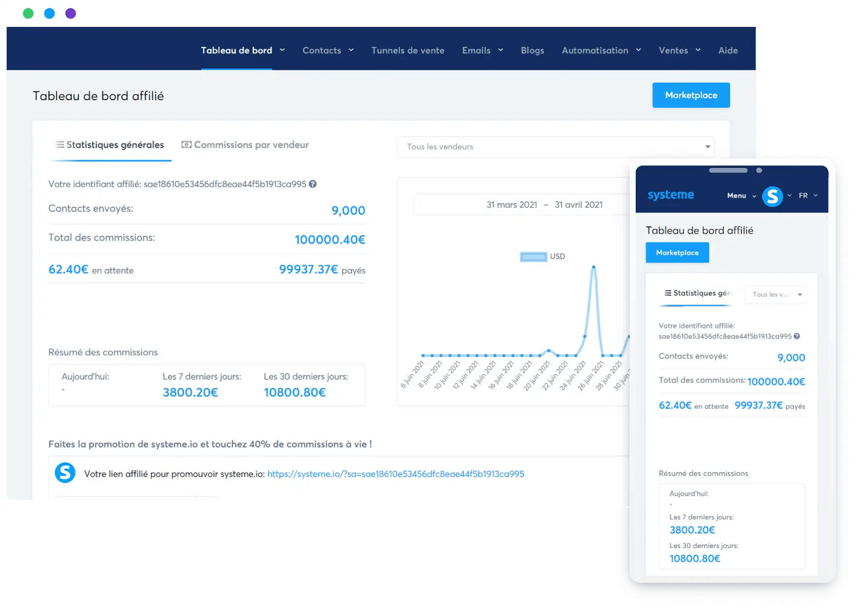Click desktop 30 derniers jours 10800.80€
This screenshot has height=616, width=862.
pos(295,393)
